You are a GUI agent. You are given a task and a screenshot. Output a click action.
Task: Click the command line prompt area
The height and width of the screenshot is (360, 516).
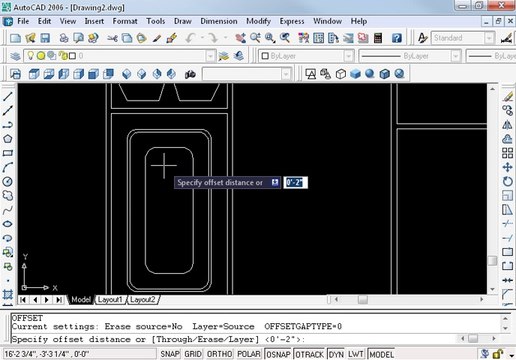click(233, 339)
